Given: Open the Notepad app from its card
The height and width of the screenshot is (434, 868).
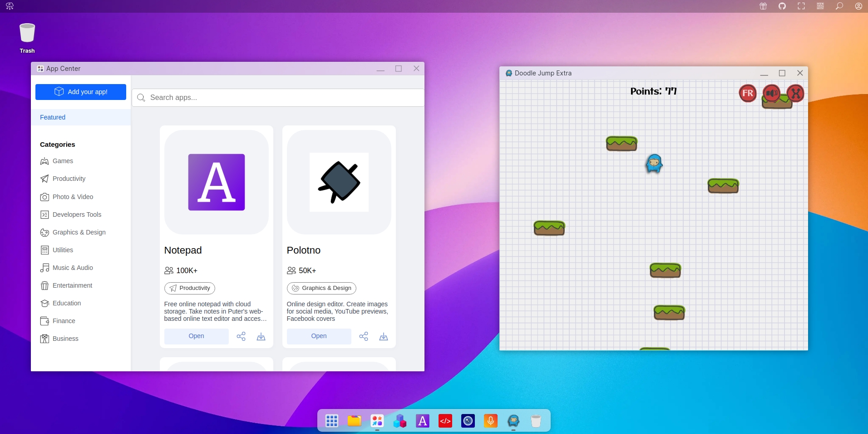Looking at the screenshot, I should point(196,336).
